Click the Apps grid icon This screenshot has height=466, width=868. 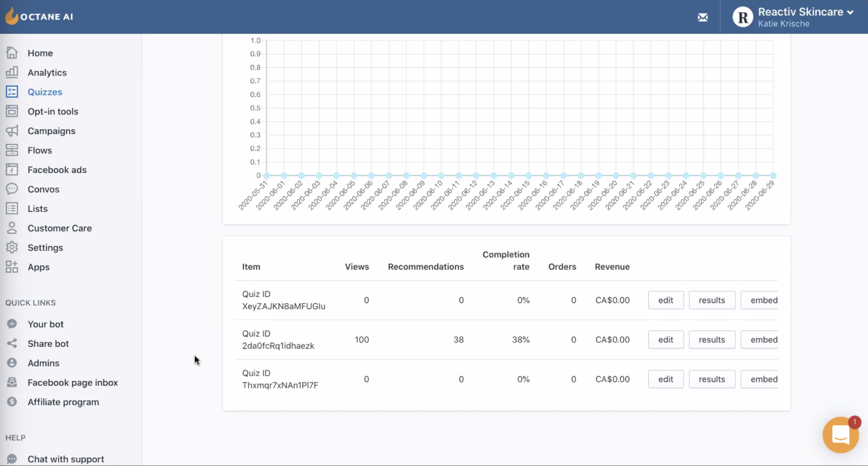[x=12, y=267]
